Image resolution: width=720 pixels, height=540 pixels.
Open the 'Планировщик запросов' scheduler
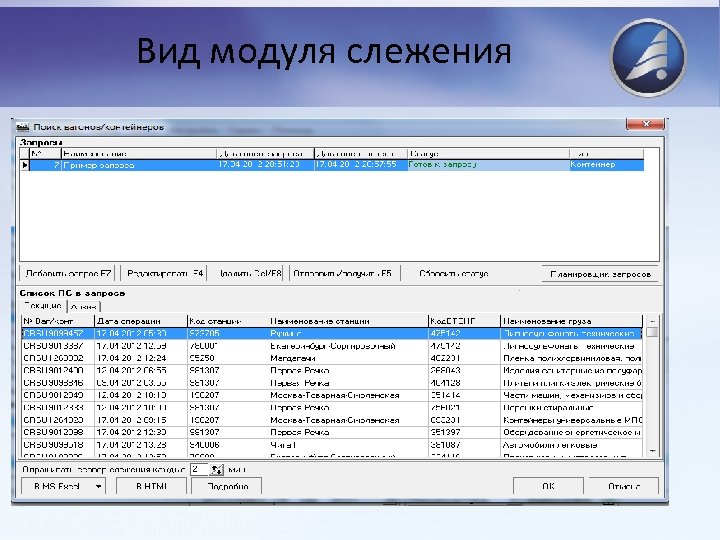(x=600, y=274)
